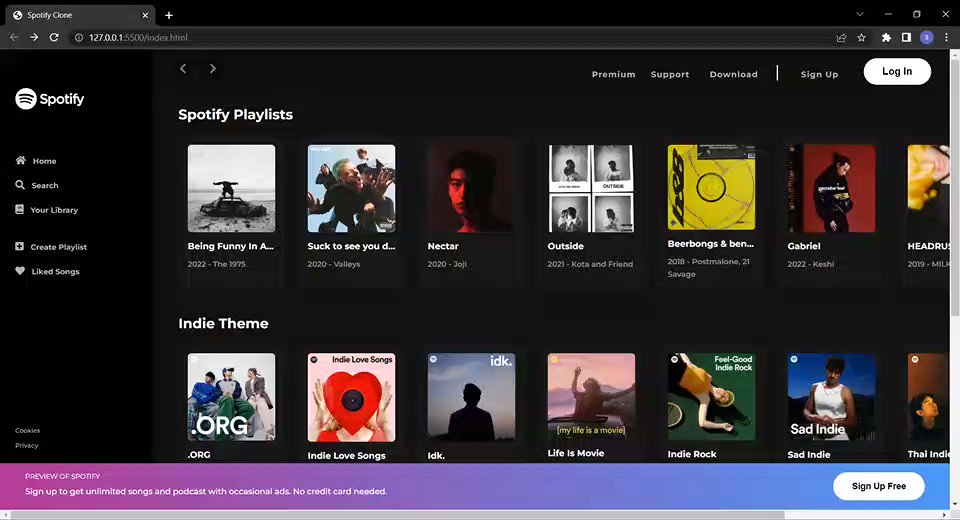
Task: Open the Your Library sidebar item
Action: (47, 209)
